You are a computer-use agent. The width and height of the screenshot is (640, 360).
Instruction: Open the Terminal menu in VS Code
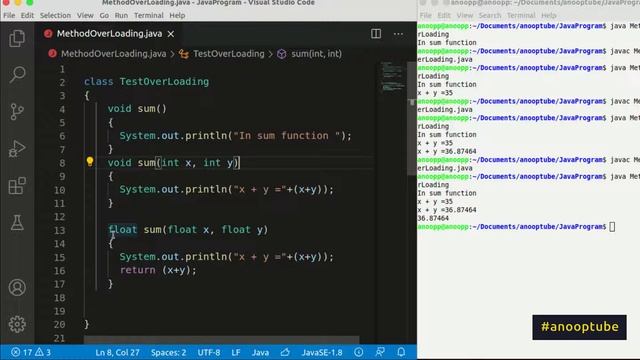[x=149, y=16]
